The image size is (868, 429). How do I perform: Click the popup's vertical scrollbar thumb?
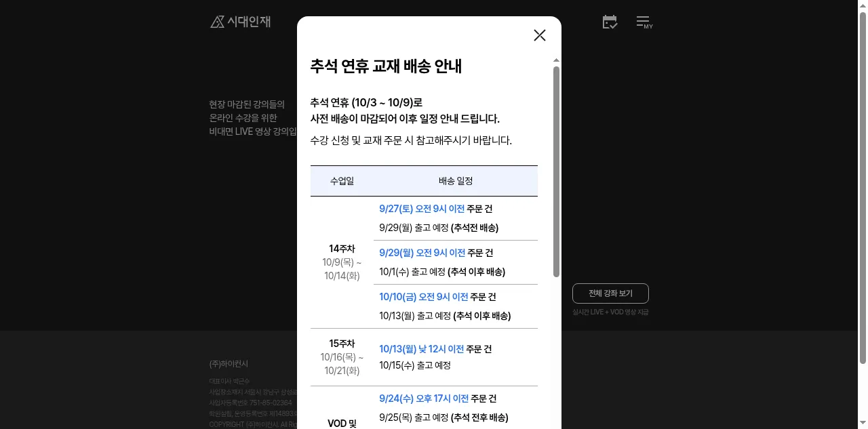coord(557,171)
